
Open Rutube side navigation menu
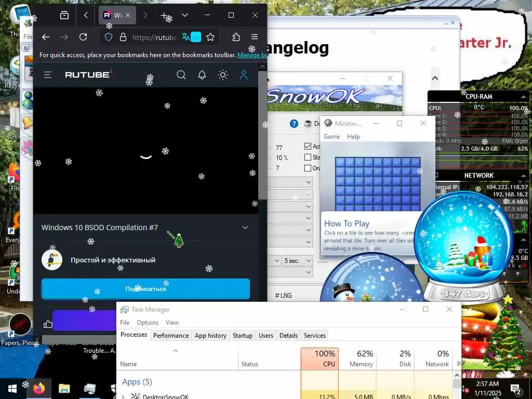47,75
